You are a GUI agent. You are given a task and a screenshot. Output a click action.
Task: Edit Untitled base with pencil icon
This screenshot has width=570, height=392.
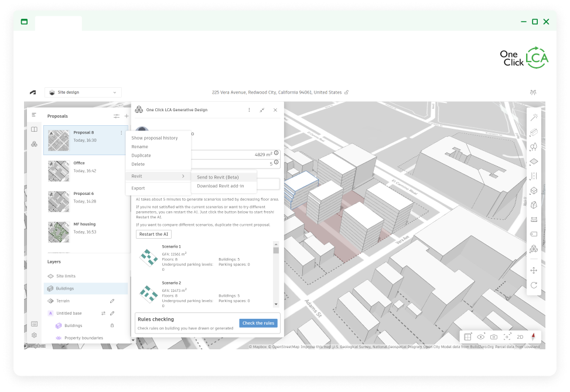pos(112,313)
